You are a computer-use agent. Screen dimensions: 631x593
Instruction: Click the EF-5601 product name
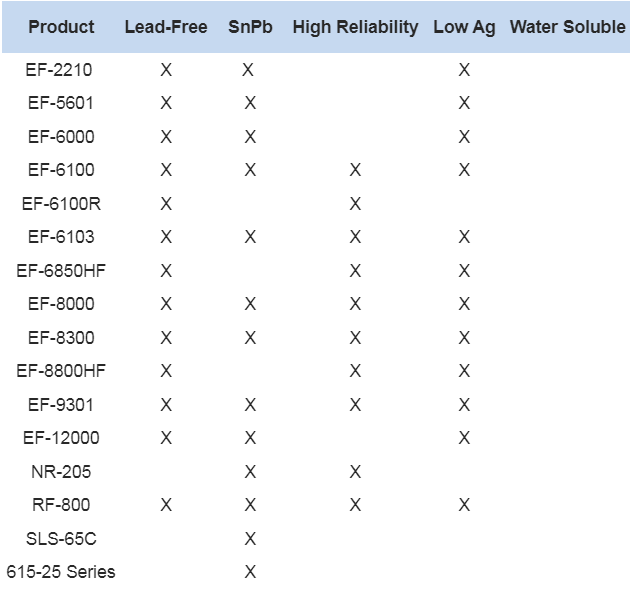61,103
